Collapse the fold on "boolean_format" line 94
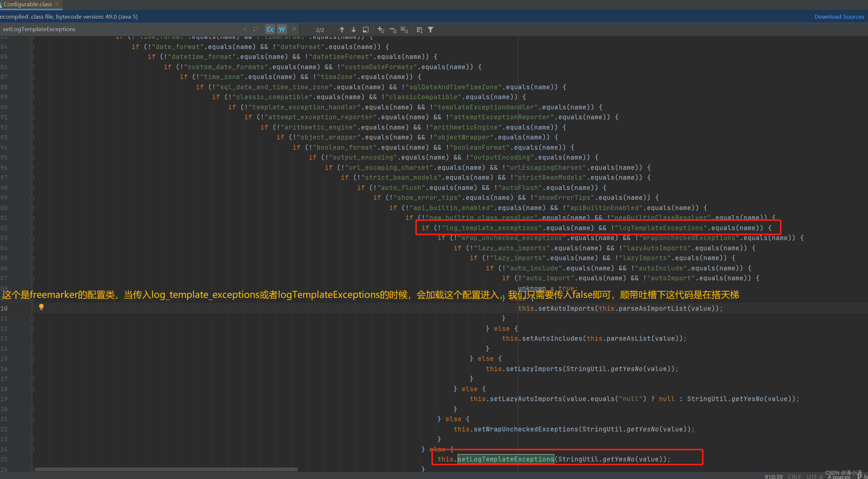Viewport: 868px width, 479px height. (32, 147)
